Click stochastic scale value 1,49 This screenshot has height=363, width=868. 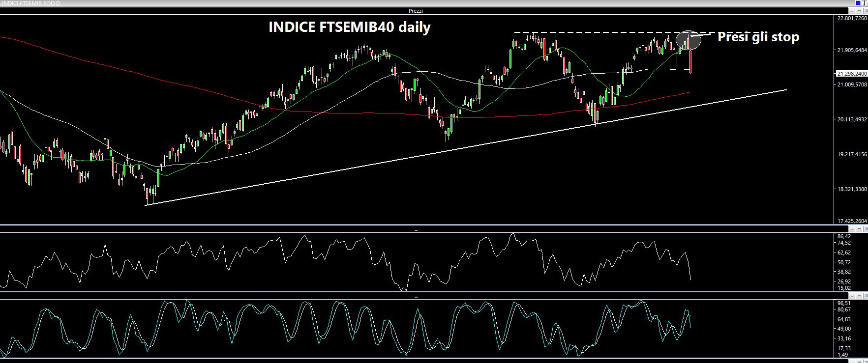point(842,355)
